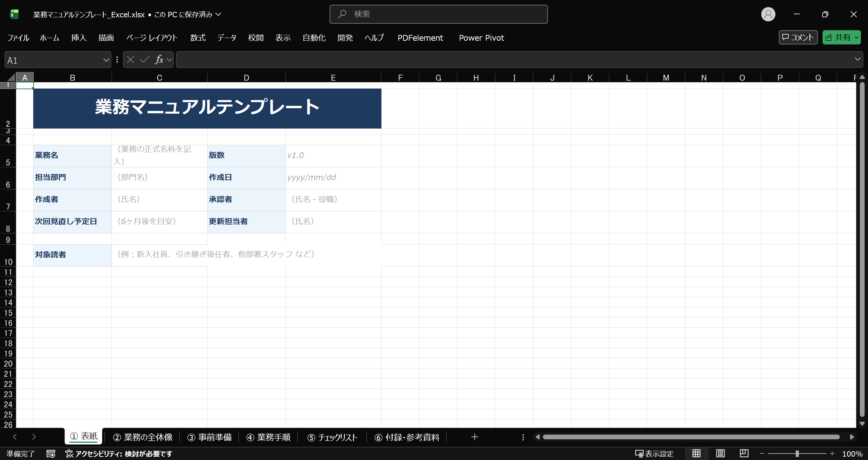The width and height of the screenshot is (868, 460).
Task: Open the ページ レイアウト ribbon tab
Action: [152, 38]
